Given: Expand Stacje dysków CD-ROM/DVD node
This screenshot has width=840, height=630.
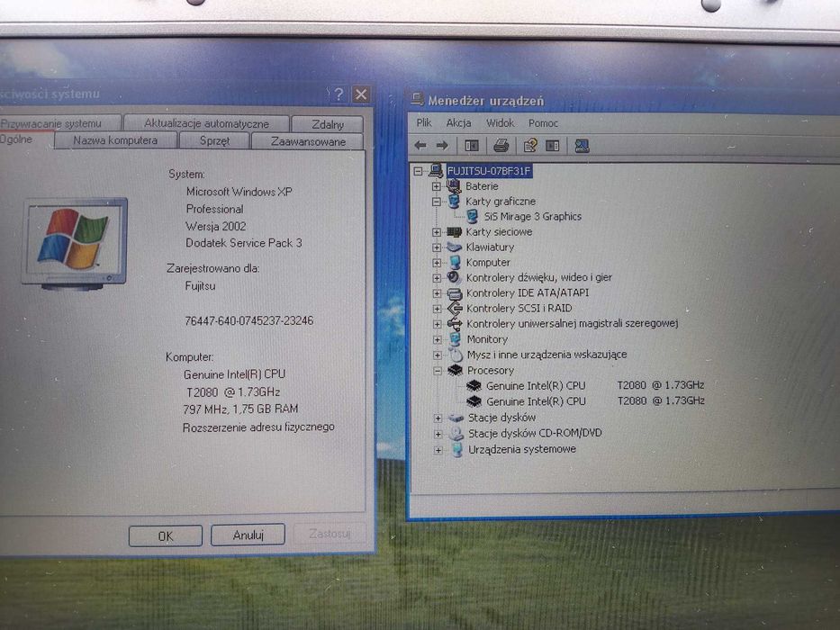Looking at the screenshot, I should point(438,434).
